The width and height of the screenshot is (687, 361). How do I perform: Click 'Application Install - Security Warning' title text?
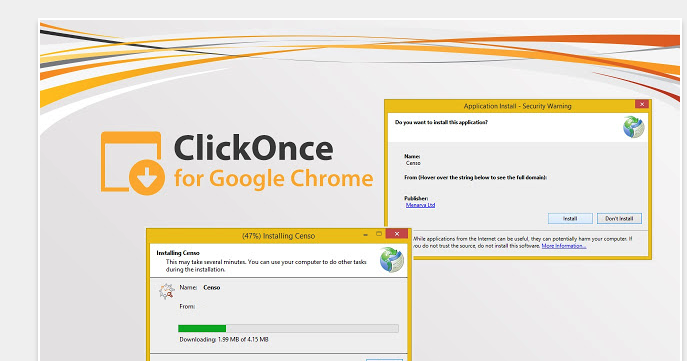pyautogui.click(x=517, y=106)
